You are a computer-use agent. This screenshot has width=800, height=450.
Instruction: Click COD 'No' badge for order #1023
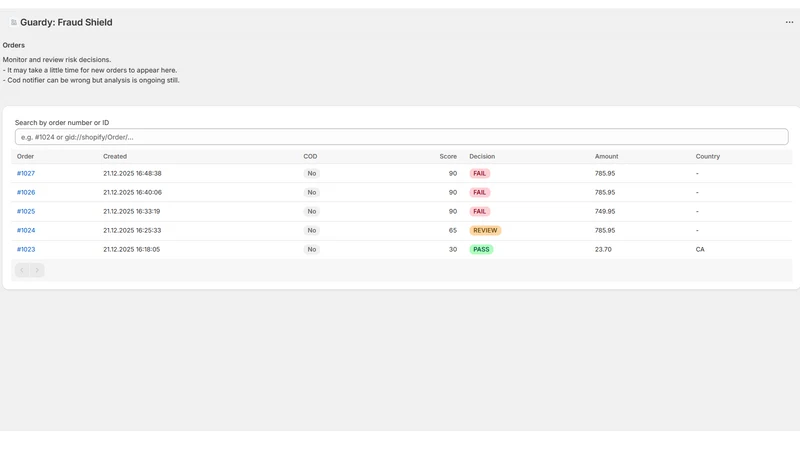[x=312, y=249]
